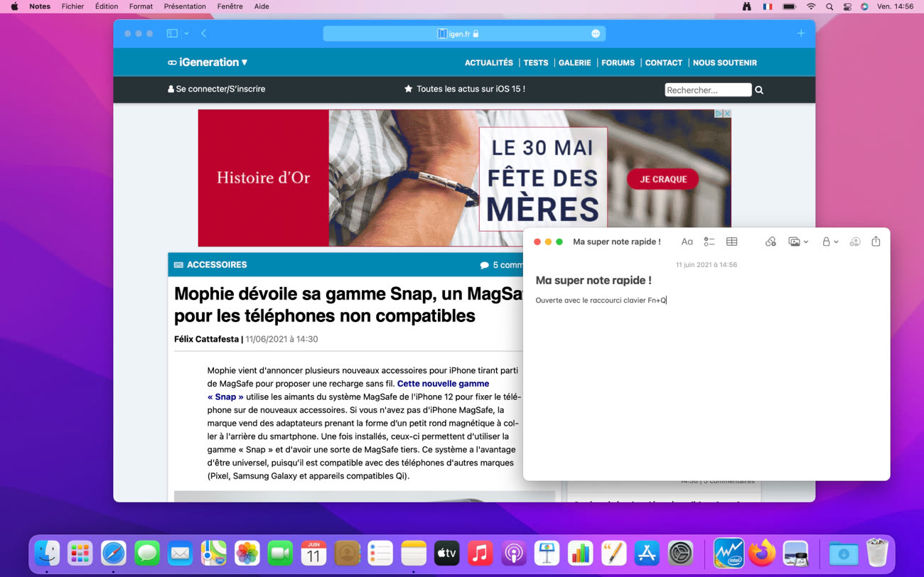Open CONTACT page
This screenshot has width=924, height=577.
[x=664, y=63]
